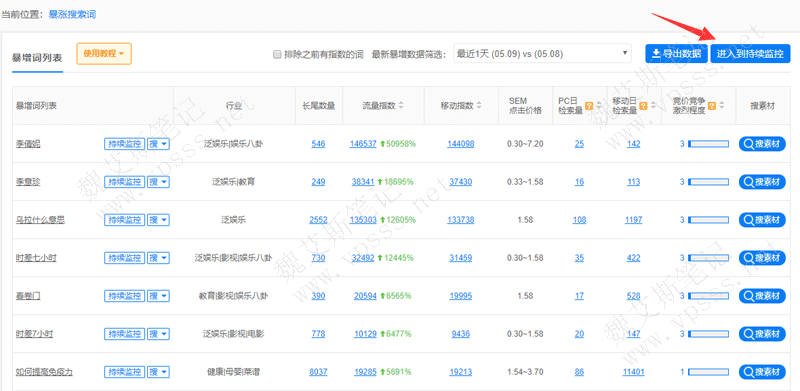
Task: Open mobile index link 9436
Action: pyautogui.click(x=461, y=334)
